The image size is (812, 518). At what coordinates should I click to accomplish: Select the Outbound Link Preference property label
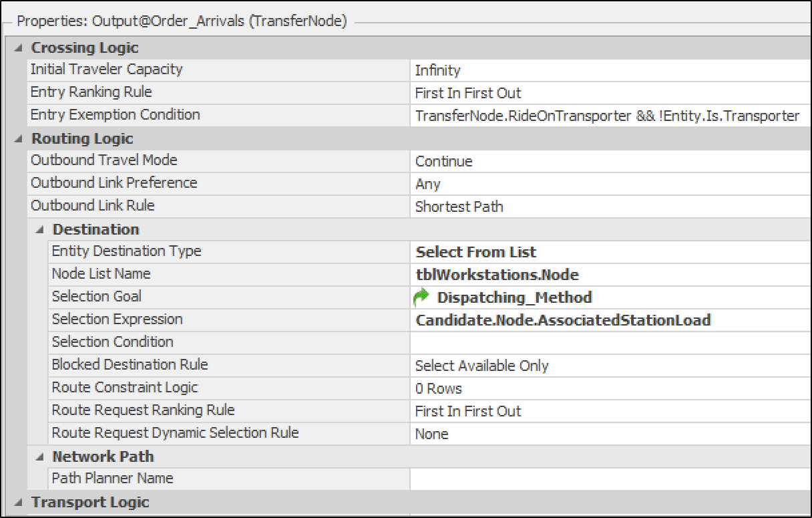coord(114,183)
